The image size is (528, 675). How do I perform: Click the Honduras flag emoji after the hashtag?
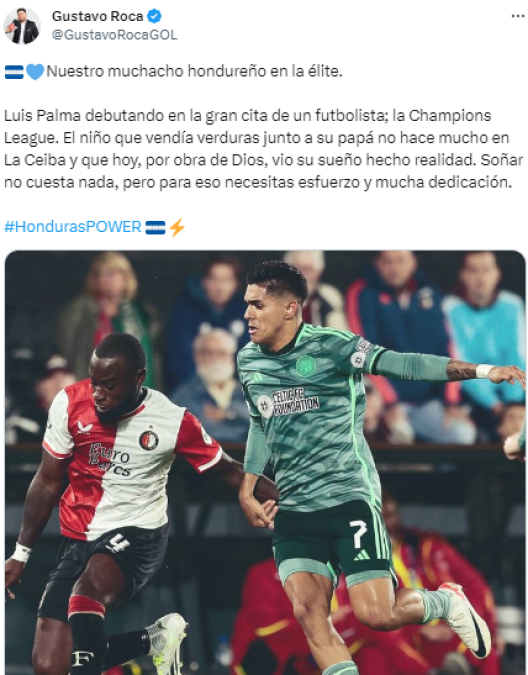pyautogui.click(x=155, y=227)
